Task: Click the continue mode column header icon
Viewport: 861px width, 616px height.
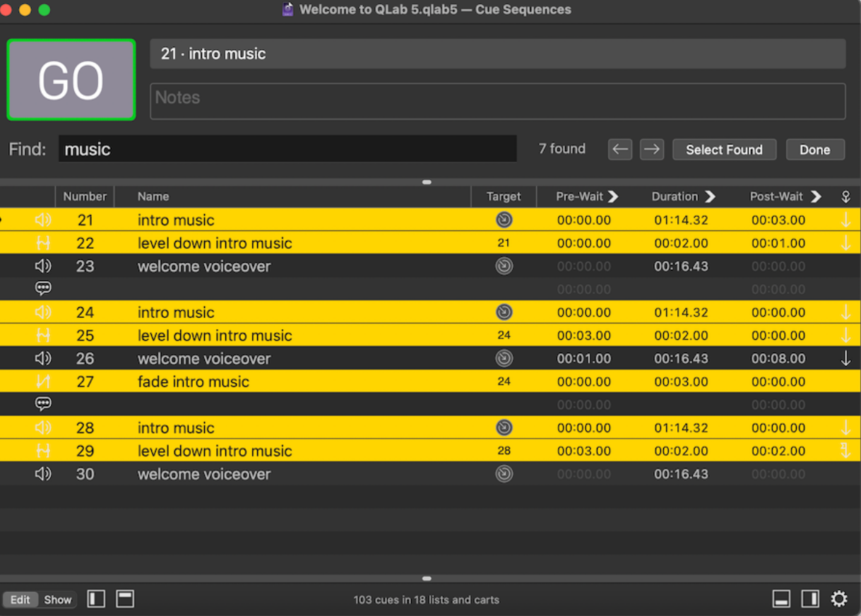Action: (845, 197)
